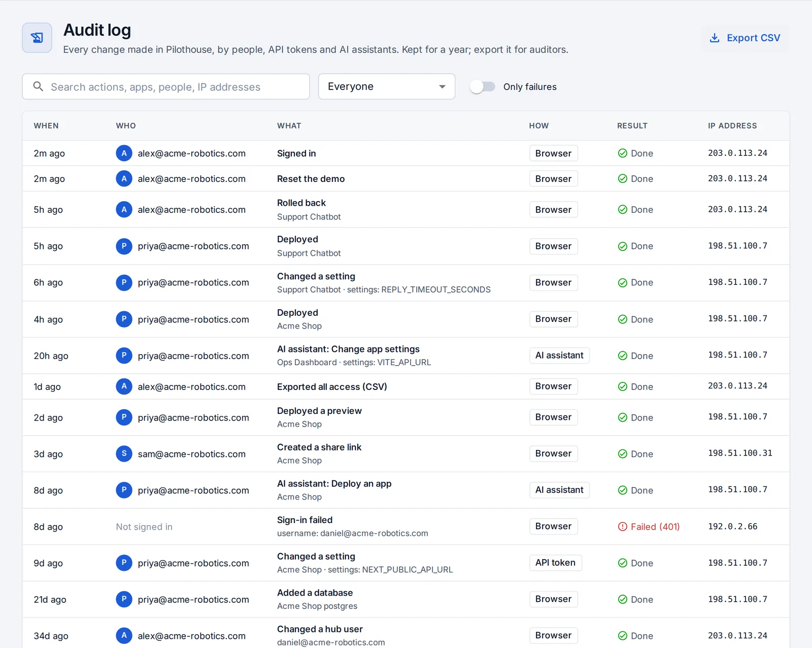Click the red Failed (401) warning icon
Image resolution: width=812 pixels, height=648 pixels.
pos(623,527)
